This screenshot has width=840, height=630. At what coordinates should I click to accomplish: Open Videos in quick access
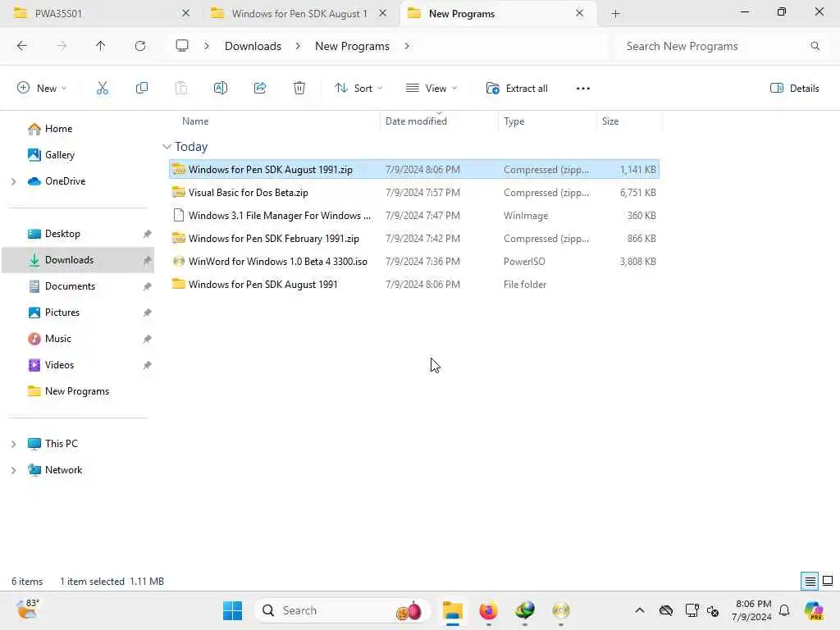[x=59, y=365]
